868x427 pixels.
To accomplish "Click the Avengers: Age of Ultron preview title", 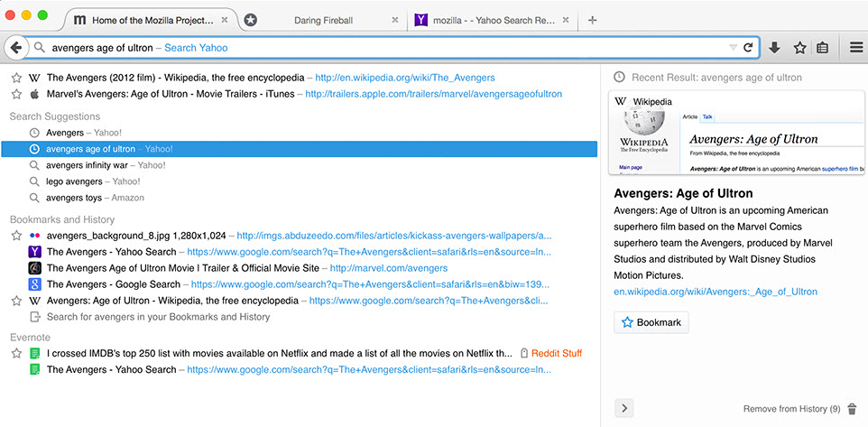I will [x=683, y=193].
